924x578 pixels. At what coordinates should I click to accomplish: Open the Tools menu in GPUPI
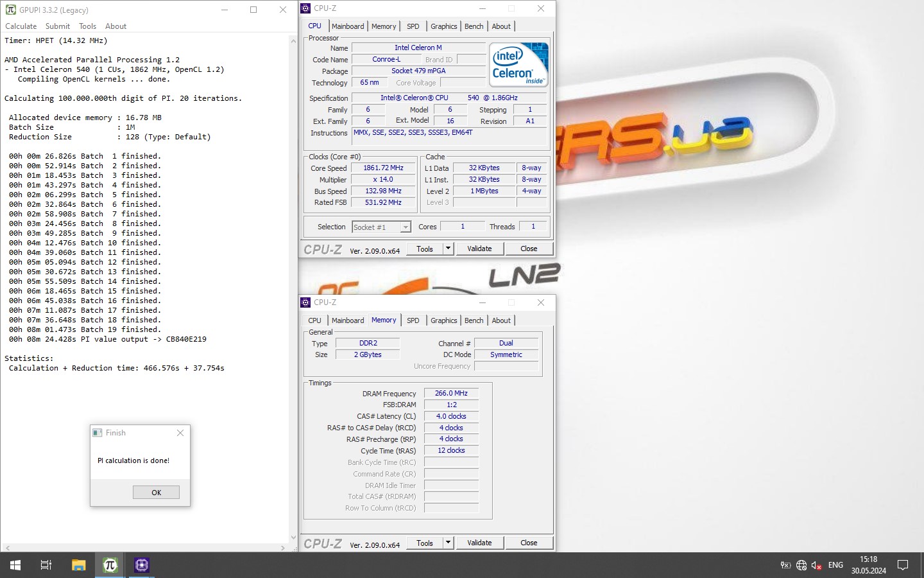coord(88,26)
